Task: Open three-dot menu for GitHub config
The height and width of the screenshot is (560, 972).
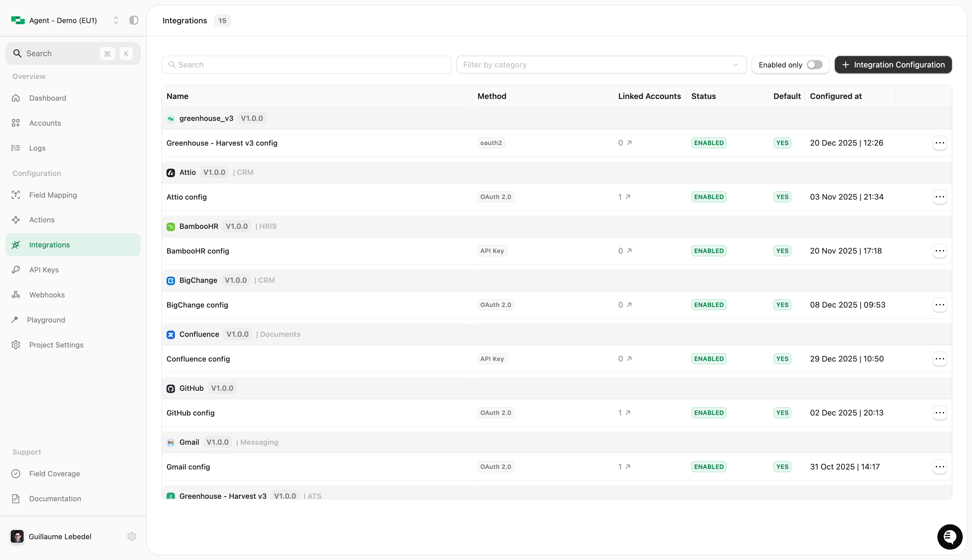Action: tap(939, 413)
